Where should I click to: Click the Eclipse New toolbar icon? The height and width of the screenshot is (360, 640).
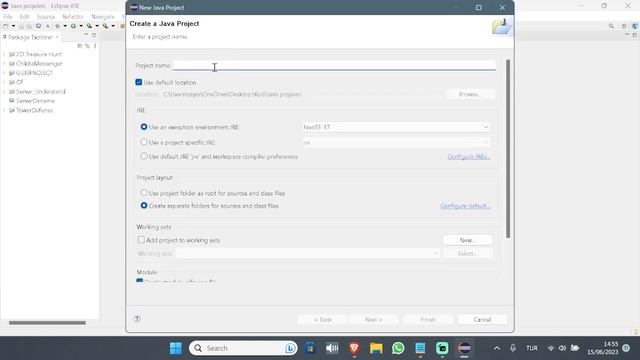pos(6,26)
